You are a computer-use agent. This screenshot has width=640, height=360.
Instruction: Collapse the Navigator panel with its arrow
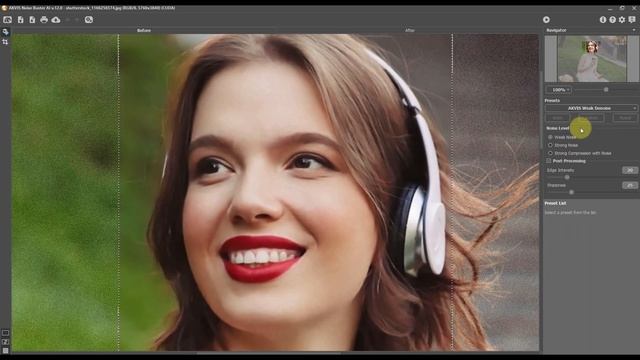point(634,30)
